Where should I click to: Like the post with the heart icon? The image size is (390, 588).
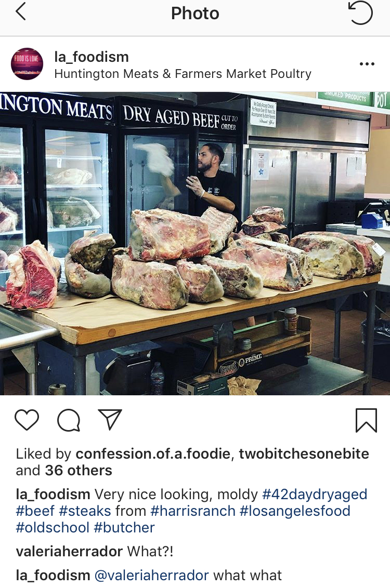[x=27, y=420]
